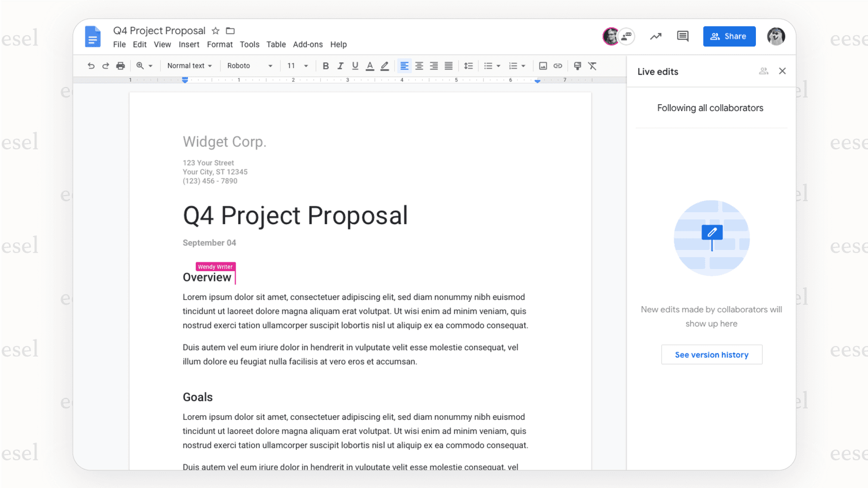Apply italic formatting
The width and height of the screenshot is (868, 488).
[340, 66]
